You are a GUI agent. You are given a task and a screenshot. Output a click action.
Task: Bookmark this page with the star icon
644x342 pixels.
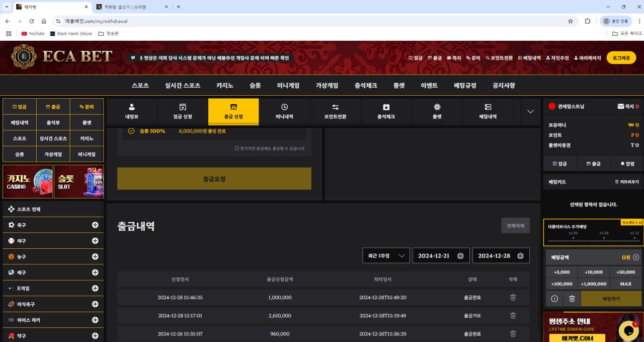coord(570,21)
